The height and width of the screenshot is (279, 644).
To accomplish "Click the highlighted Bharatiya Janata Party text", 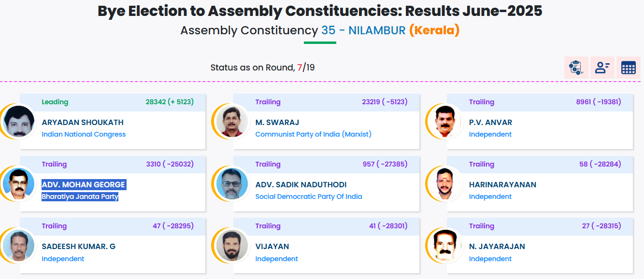I will 80,197.
